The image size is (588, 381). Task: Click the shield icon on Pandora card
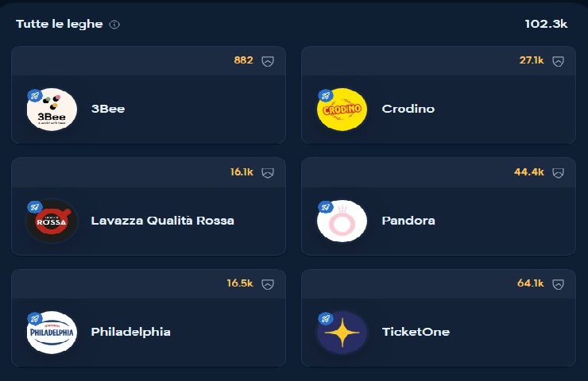558,173
